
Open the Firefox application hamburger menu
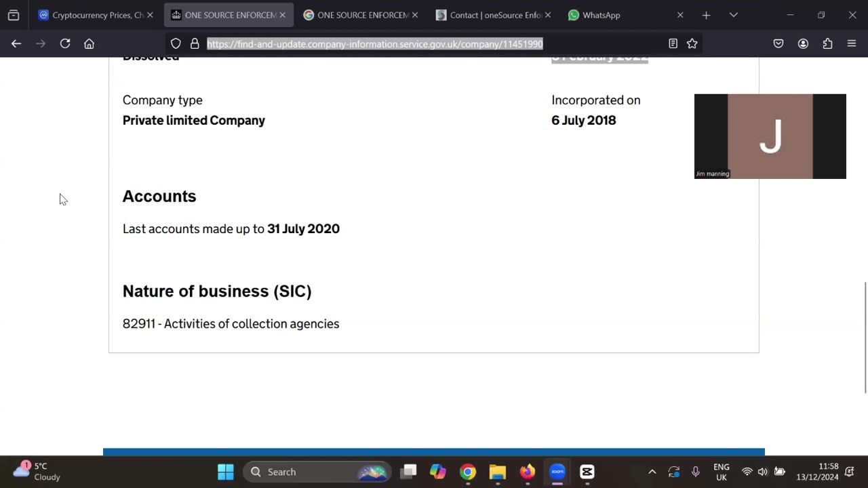tap(852, 43)
